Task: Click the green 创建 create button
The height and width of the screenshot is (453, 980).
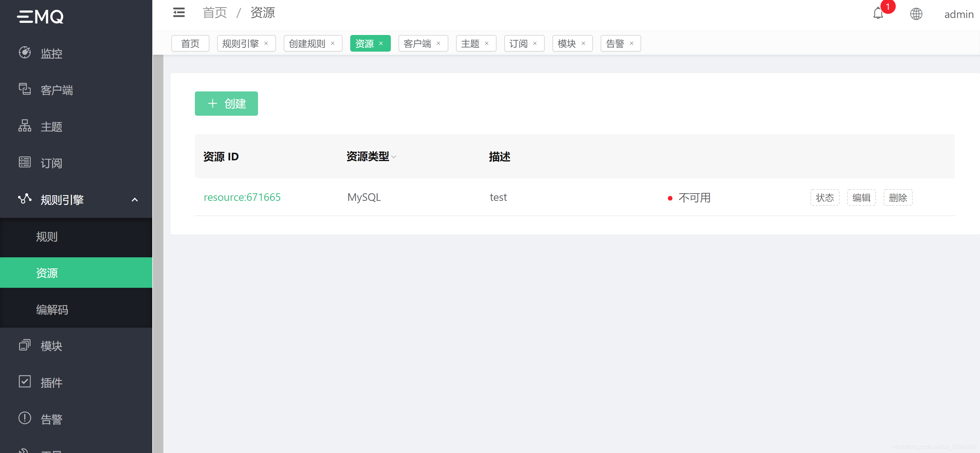Action: pos(226,103)
